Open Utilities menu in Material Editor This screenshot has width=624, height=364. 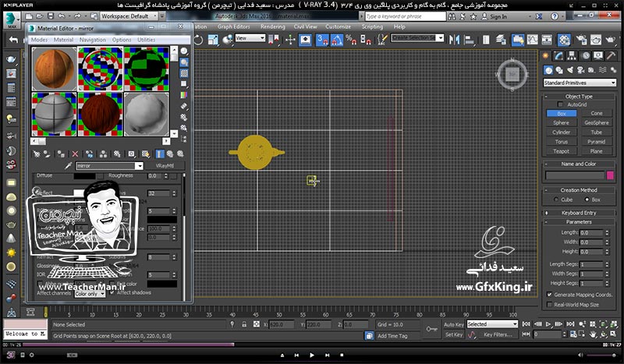(x=146, y=40)
